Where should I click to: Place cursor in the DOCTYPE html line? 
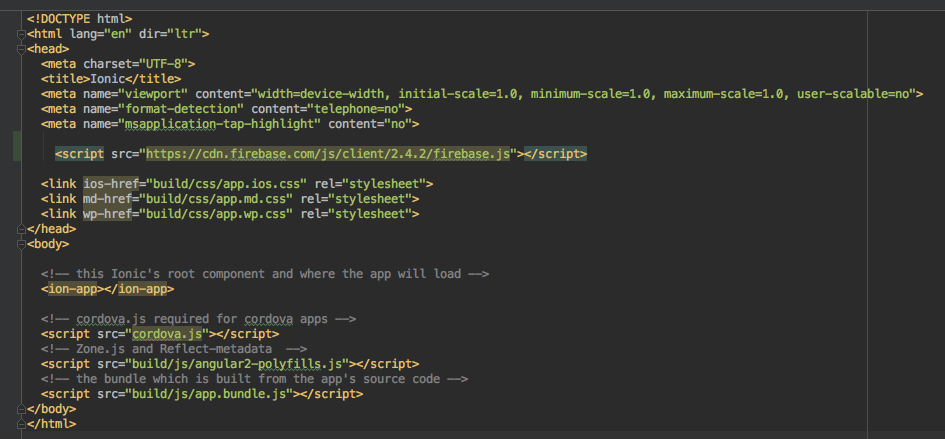pos(80,19)
